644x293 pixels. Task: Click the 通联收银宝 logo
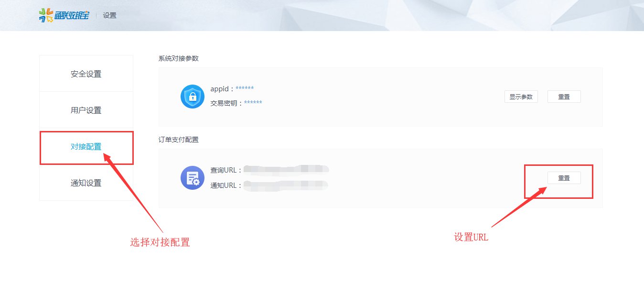64,15
